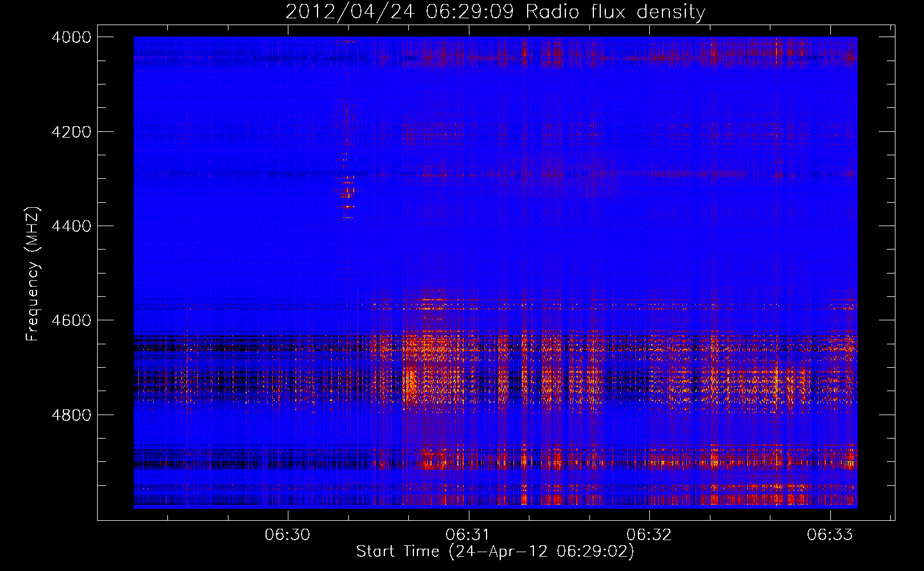Click the 06:30 time axis label
The width and height of the screenshot is (924, 571).
coord(287,534)
